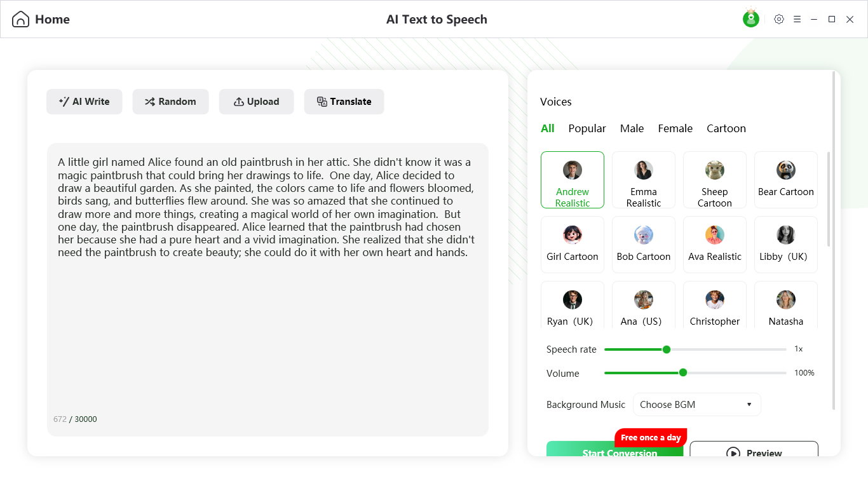Open the Translate tool

coord(344,101)
